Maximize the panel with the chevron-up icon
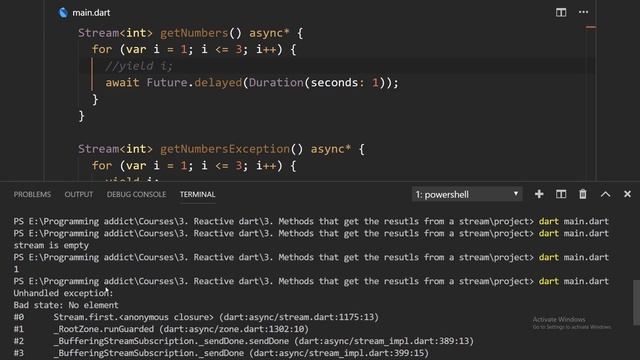This screenshot has height=360, width=640. click(x=605, y=194)
